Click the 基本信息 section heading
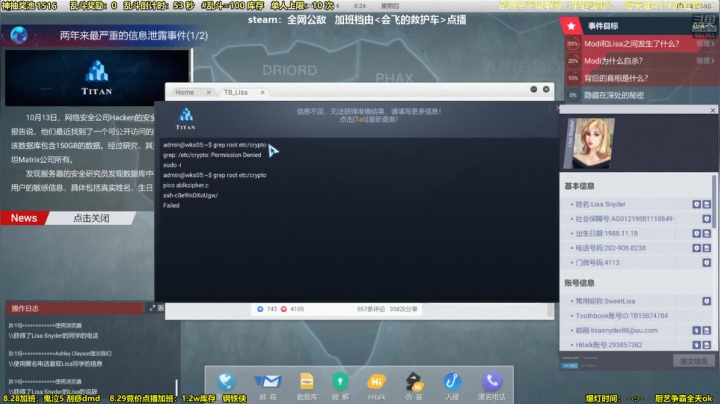The height and width of the screenshot is (404, 720). [579, 186]
